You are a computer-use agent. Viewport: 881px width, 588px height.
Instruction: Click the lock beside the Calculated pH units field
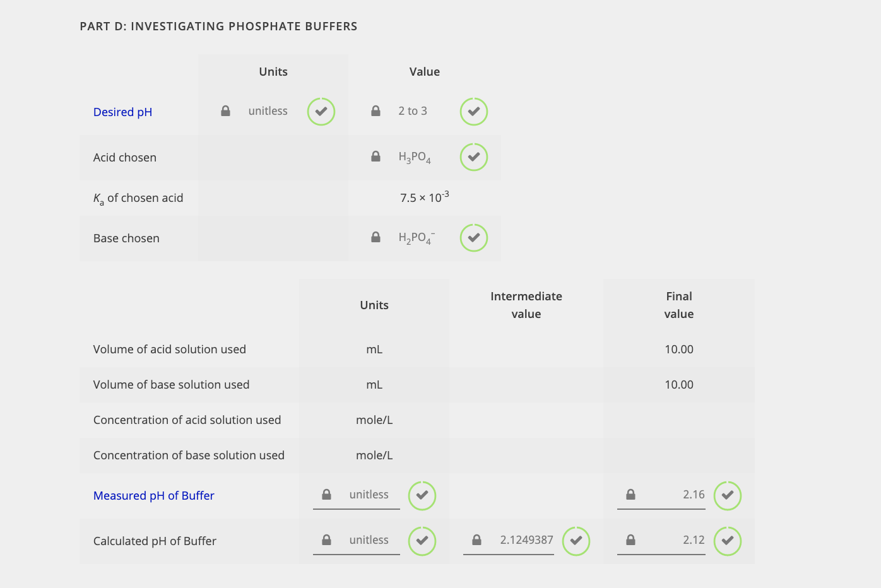point(326,540)
